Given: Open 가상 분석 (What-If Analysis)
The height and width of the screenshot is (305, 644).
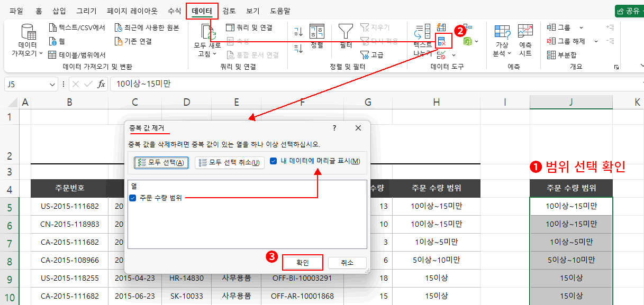Looking at the screenshot, I should click(502, 41).
